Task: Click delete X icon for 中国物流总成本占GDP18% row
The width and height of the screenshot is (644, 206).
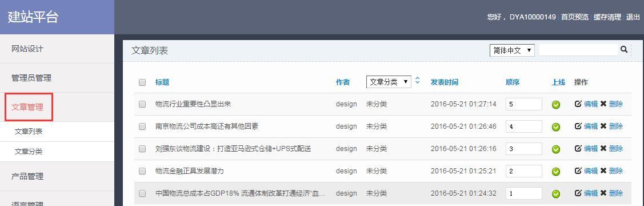Action: point(603,193)
